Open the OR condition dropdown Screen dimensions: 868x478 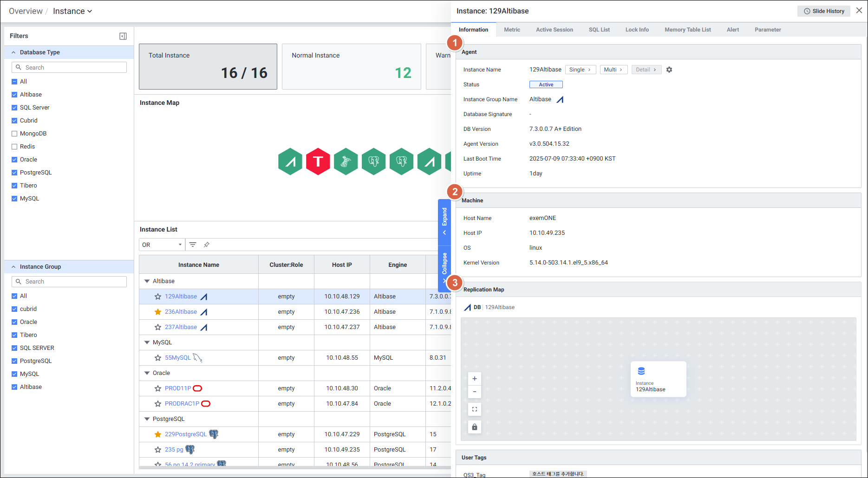click(162, 245)
